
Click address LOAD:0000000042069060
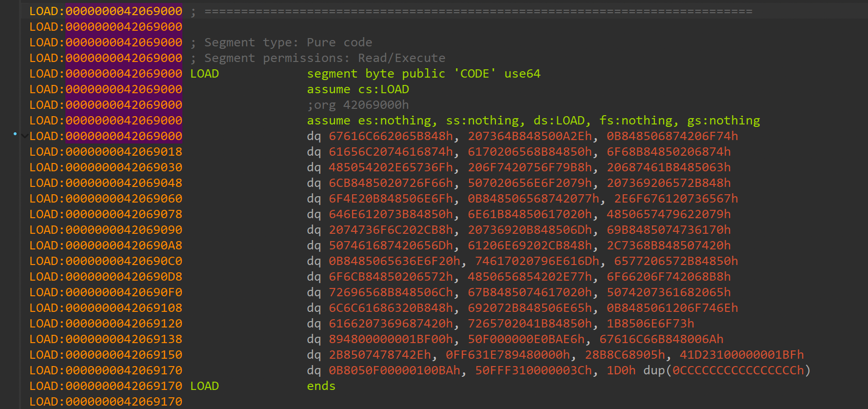pyautogui.click(x=106, y=199)
